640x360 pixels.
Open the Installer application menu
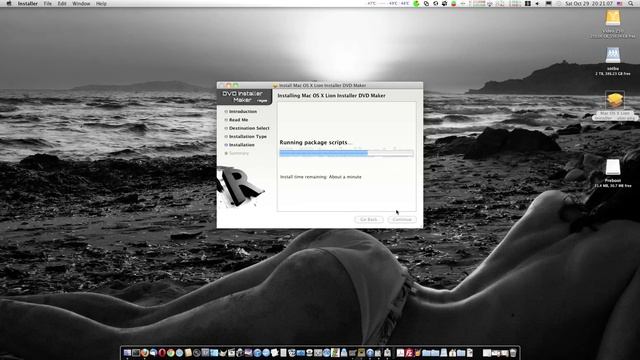click(x=27, y=3)
